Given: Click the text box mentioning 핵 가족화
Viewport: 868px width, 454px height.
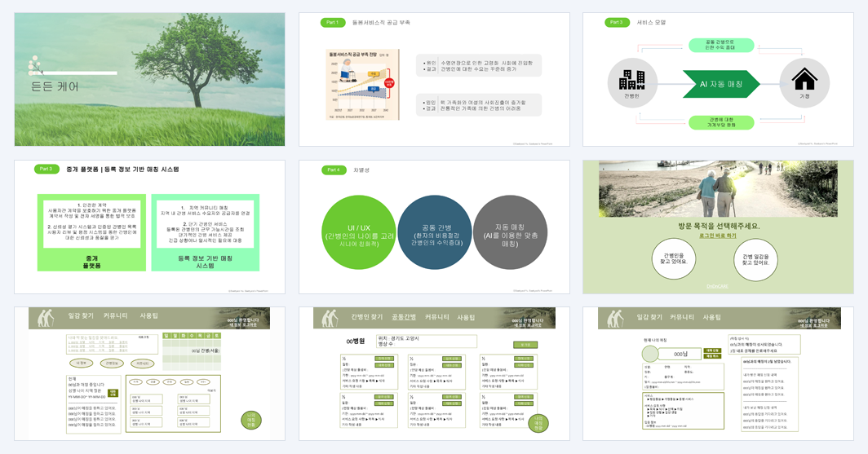Looking at the screenshot, I should click(479, 105).
